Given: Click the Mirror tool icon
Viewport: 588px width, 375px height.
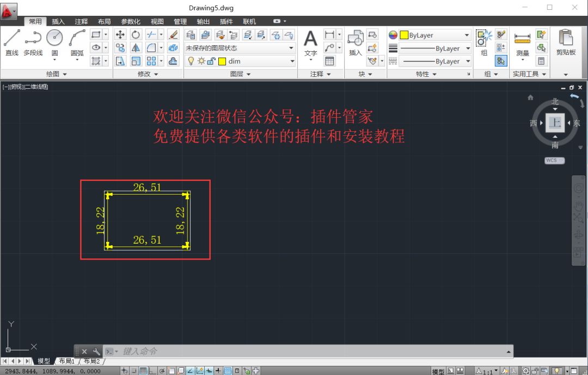Looking at the screenshot, I should tap(136, 47).
